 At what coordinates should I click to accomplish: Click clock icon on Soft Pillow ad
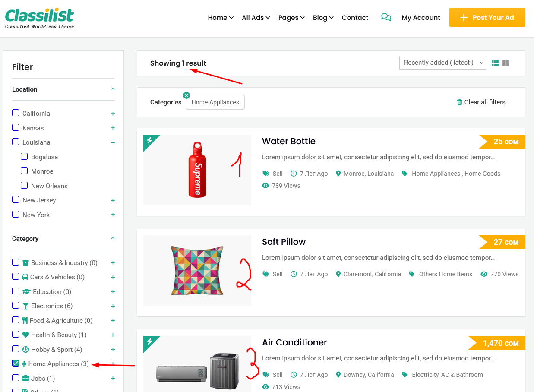click(294, 274)
